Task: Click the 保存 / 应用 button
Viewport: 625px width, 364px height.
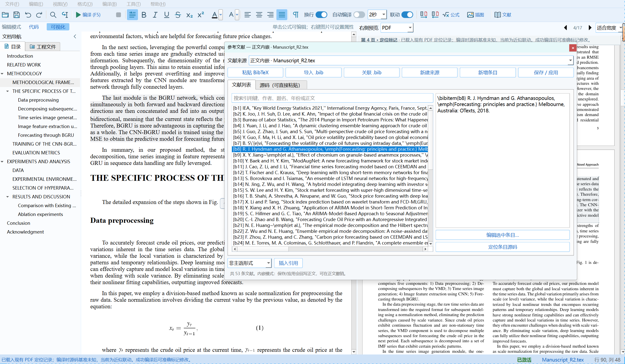Action: click(x=546, y=73)
